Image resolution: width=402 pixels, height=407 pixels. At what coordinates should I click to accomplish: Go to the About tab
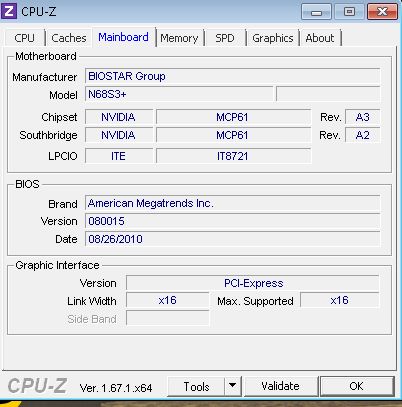[x=320, y=38]
